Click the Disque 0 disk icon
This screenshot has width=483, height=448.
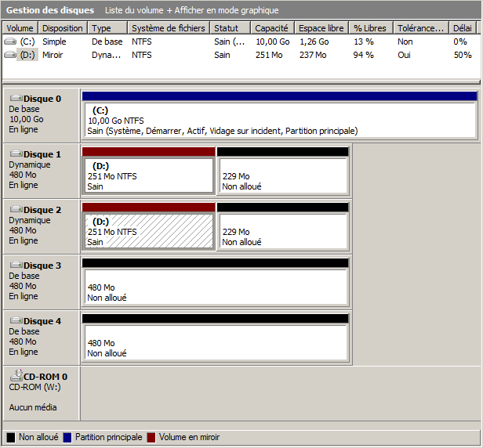(16, 99)
